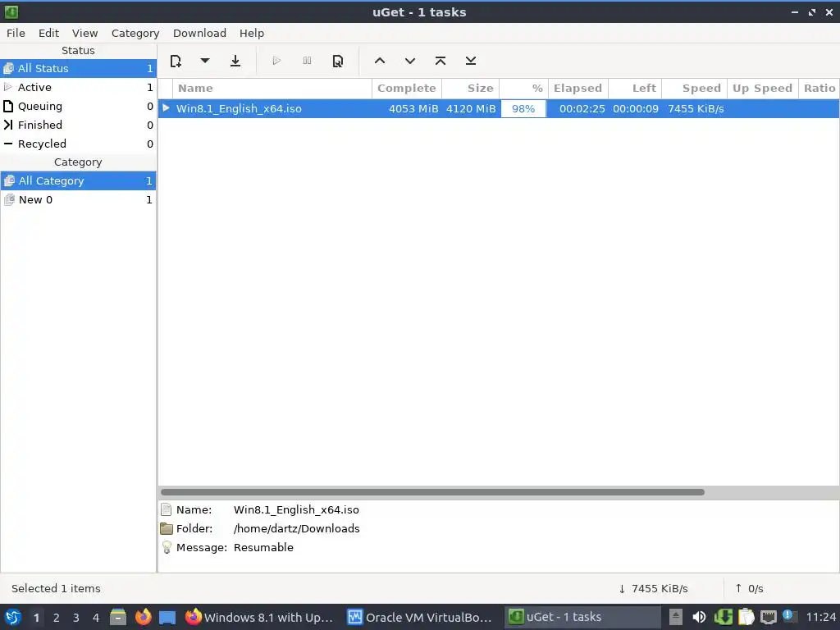Click the 00:02:25 elapsed time value

pos(582,109)
